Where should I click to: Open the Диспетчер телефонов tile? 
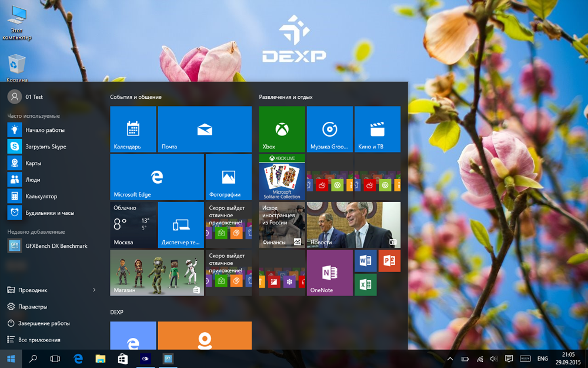click(181, 225)
